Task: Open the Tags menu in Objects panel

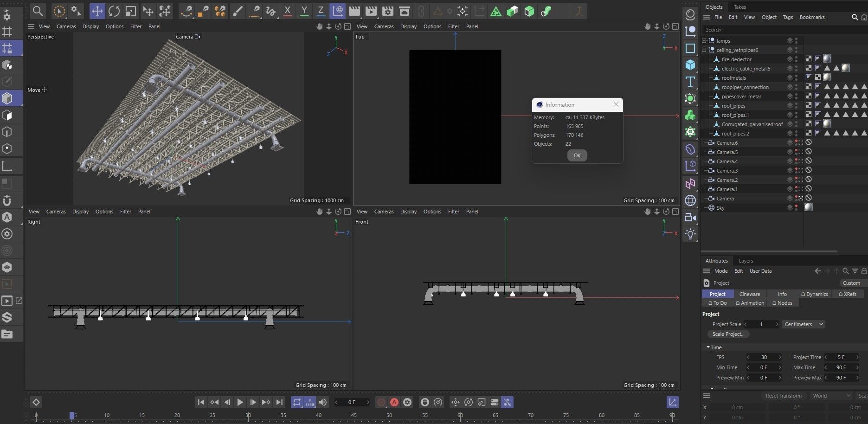Action: pyautogui.click(x=788, y=17)
